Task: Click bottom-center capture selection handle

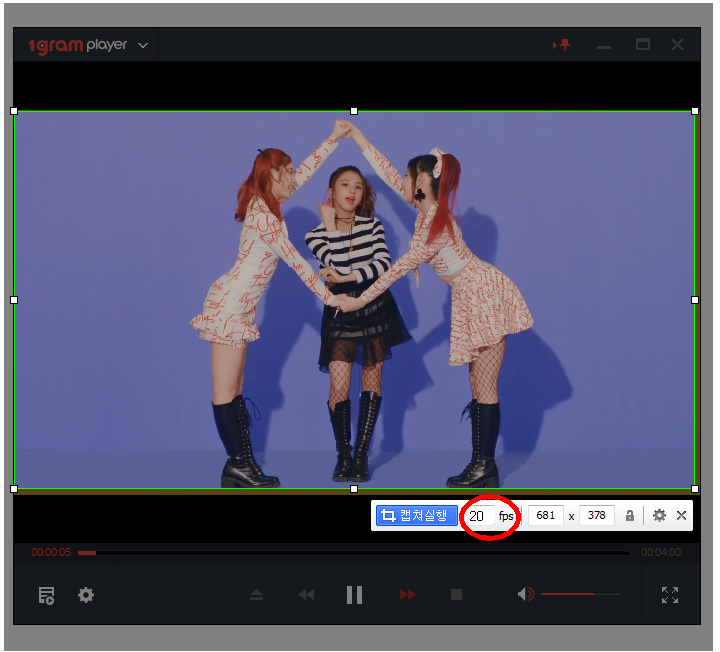Action: (x=354, y=489)
